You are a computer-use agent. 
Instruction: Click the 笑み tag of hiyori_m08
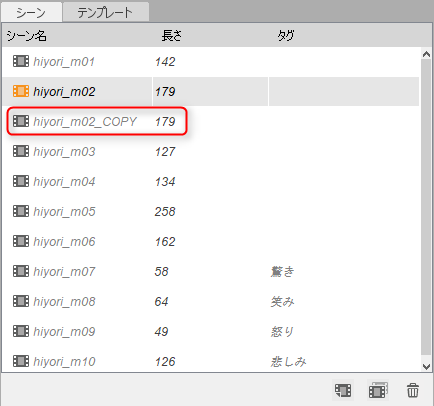[282, 302]
